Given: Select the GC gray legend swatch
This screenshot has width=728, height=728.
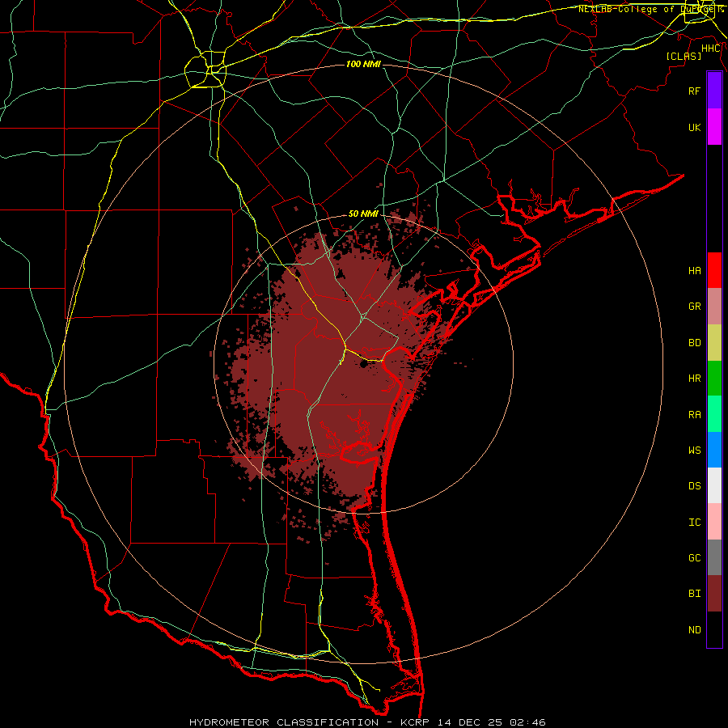Looking at the screenshot, I should pyautogui.click(x=714, y=557).
